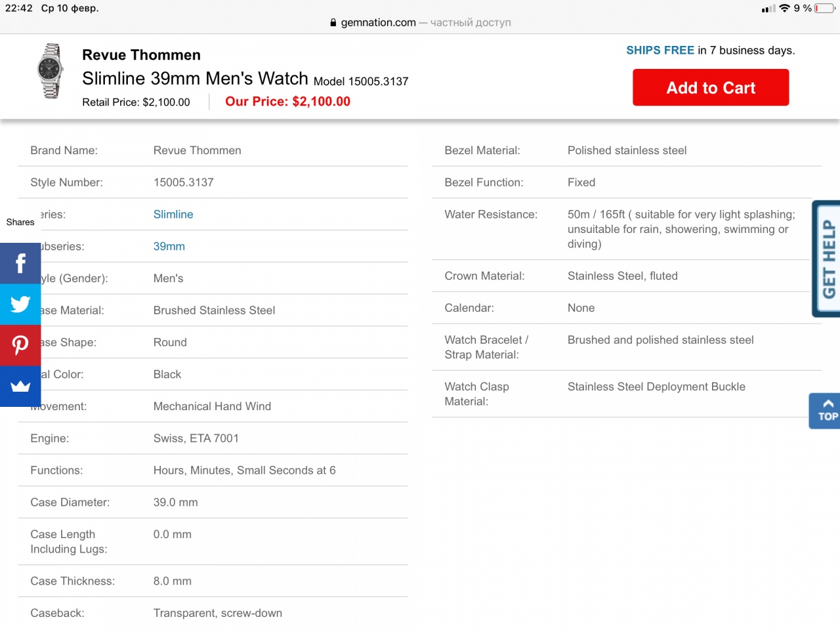
Task: Select the Caseback: label
Action: [57, 614]
